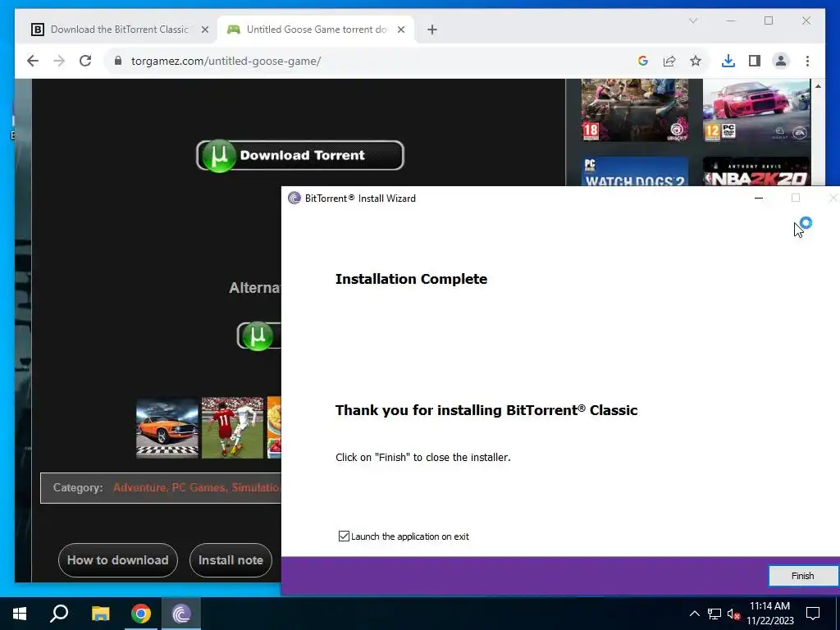This screenshot has width=840, height=630.
Task: Open the red car racing game thumbnail
Action: [x=756, y=111]
